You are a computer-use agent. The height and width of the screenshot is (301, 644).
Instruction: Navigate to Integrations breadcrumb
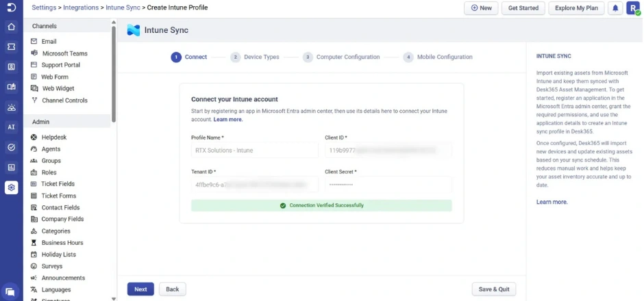(81, 8)
